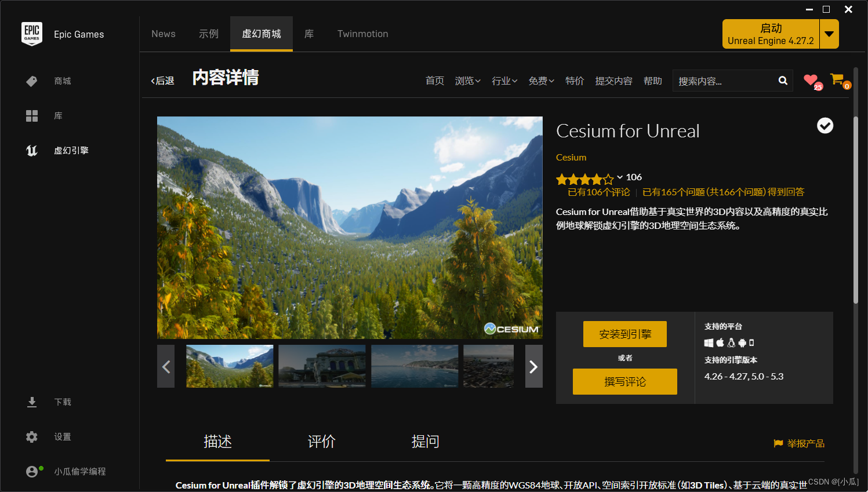Open the shopping cart icon
This screenshot has height=492, width=868.
(837, 79)
